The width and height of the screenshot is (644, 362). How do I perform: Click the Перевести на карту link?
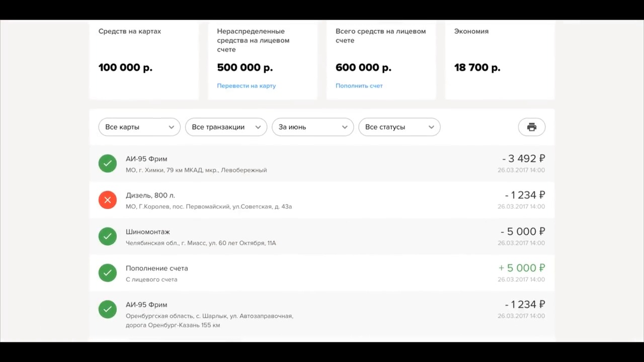click(x=246, y=86)
